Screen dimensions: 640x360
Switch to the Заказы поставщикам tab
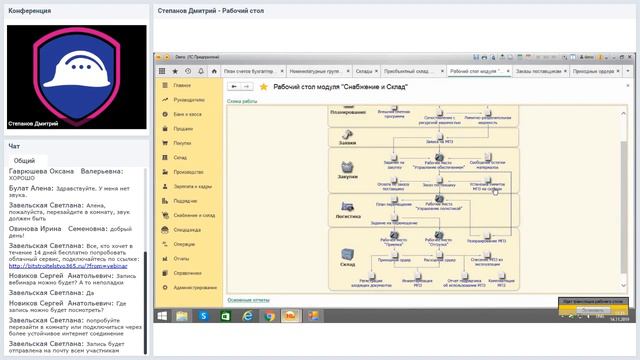(x=538, y=71)
